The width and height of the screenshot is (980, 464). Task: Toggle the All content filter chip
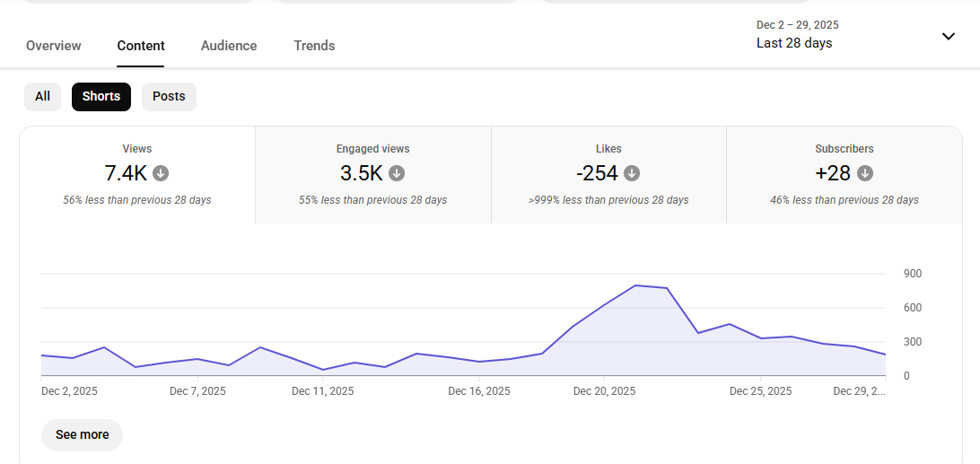(x=42, y=97)
